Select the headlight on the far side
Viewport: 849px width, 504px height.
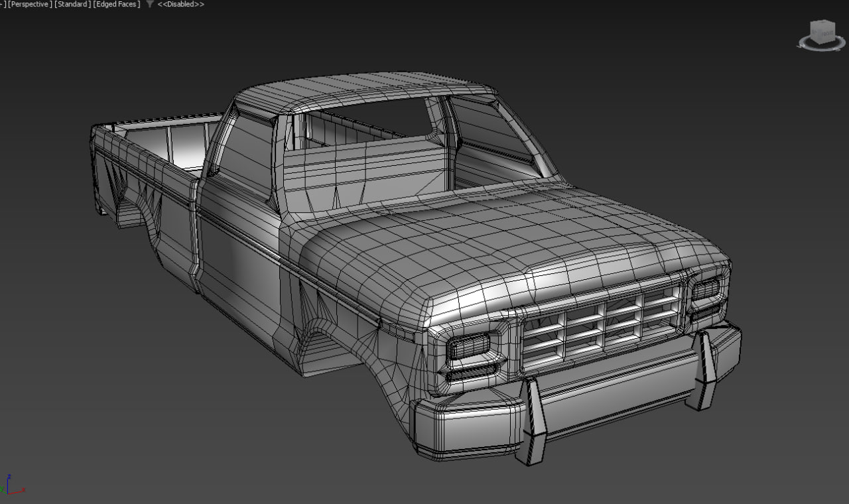706,289
